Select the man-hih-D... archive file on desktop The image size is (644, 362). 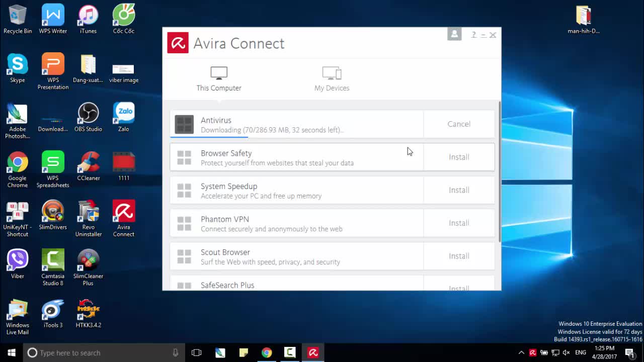[584, 20]
